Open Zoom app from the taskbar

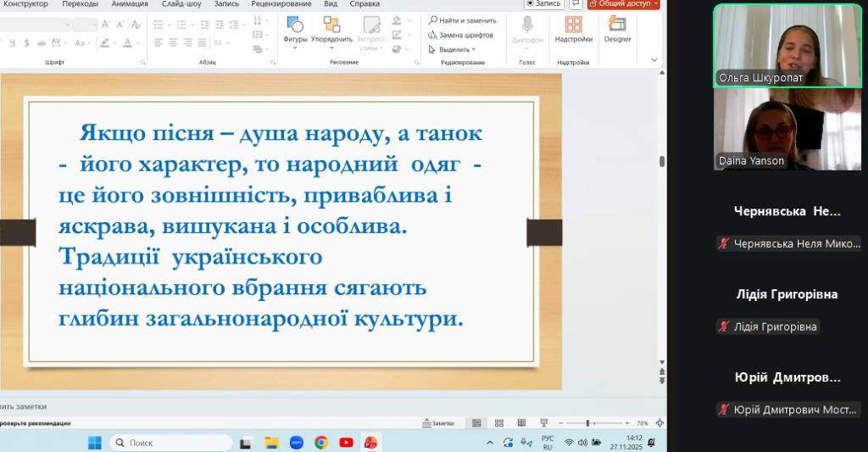(x=297, y=442)
